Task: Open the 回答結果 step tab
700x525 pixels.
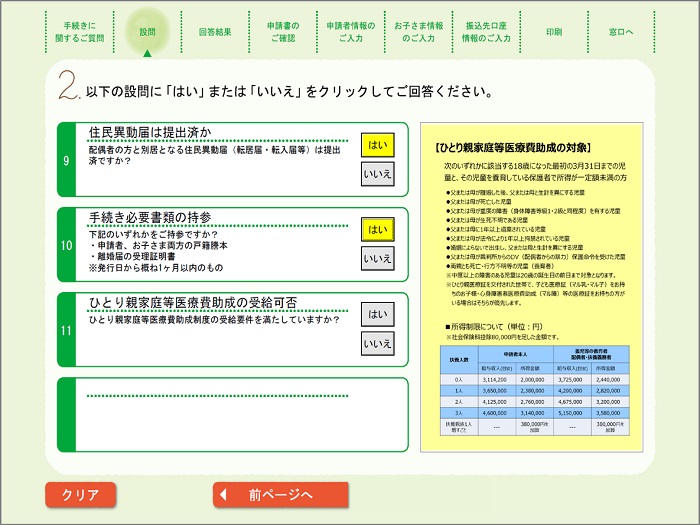Action: 215,32
